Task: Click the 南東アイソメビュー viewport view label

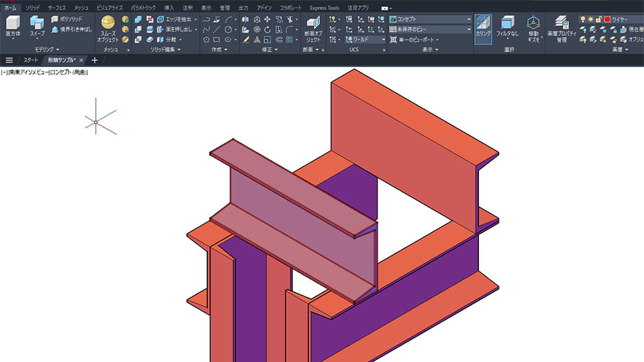Action: tap(29, 73)
